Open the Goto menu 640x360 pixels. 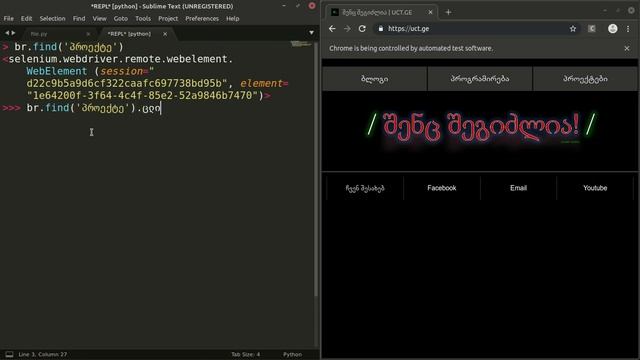121,19
